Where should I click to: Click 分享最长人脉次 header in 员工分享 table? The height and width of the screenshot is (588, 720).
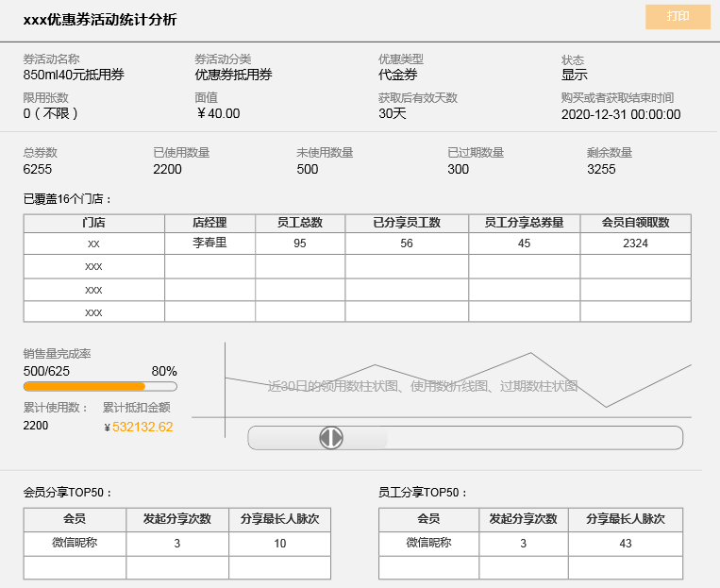pyautogui.click(x=626, y=519)
